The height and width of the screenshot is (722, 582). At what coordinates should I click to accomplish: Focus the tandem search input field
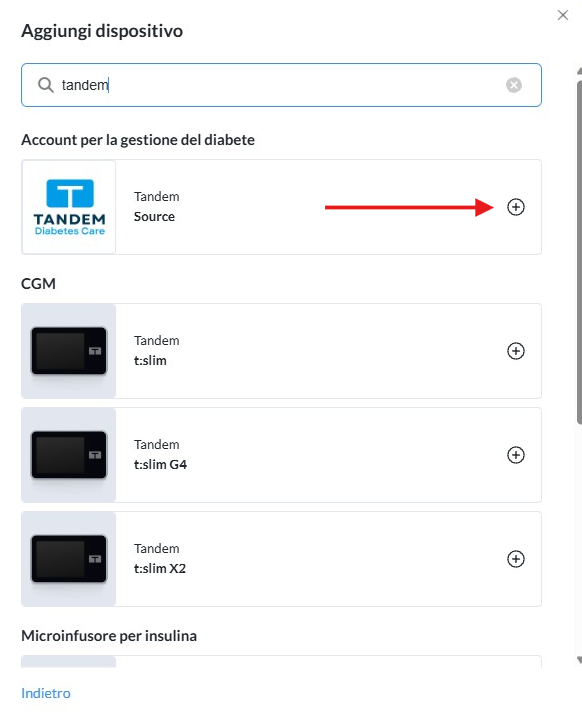(x=281, y=85)
